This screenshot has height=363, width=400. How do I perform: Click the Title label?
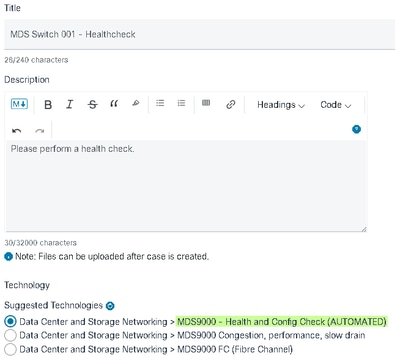point(12,8)
